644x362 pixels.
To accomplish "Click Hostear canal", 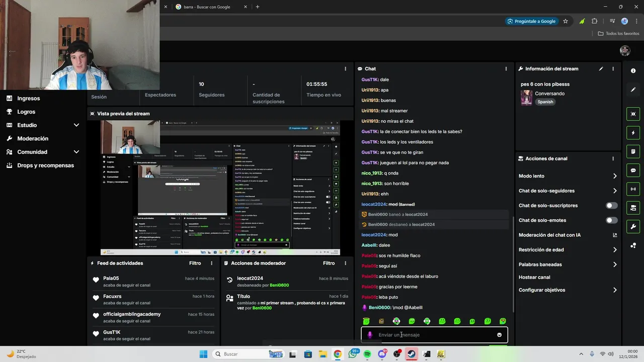I will (x=534, y=277).
